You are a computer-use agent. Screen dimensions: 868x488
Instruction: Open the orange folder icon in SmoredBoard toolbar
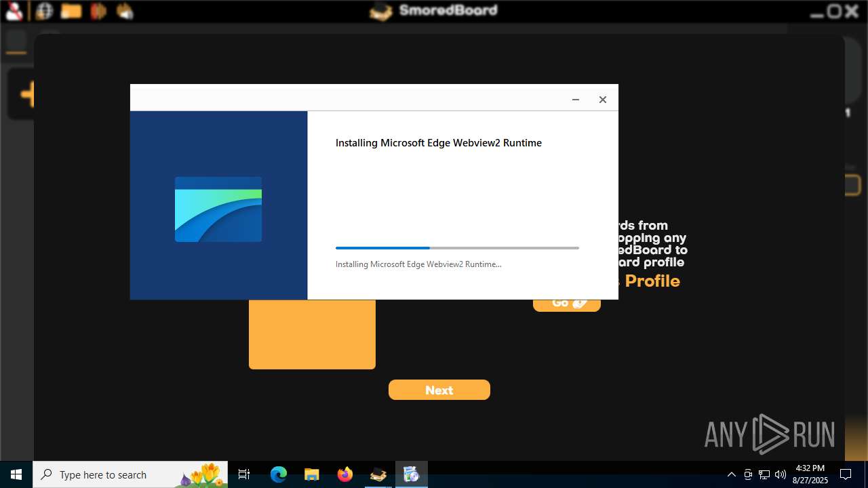[x=71, y=11]
